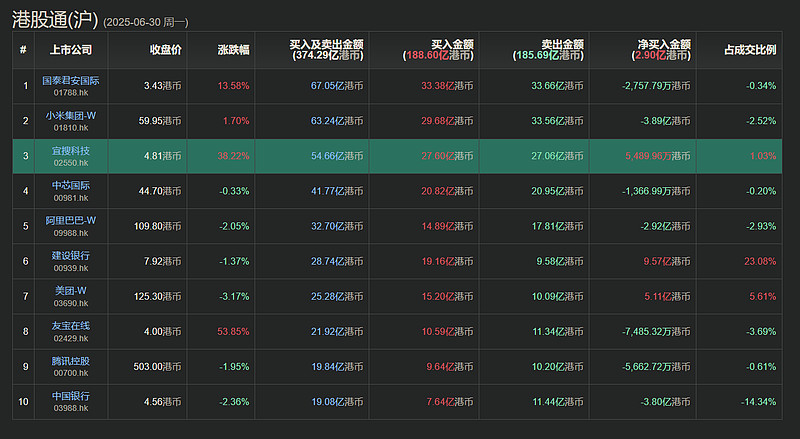Open the 中芯国际 stock page
The width and height of the screenshot is (800, 439).
(70, 186)
